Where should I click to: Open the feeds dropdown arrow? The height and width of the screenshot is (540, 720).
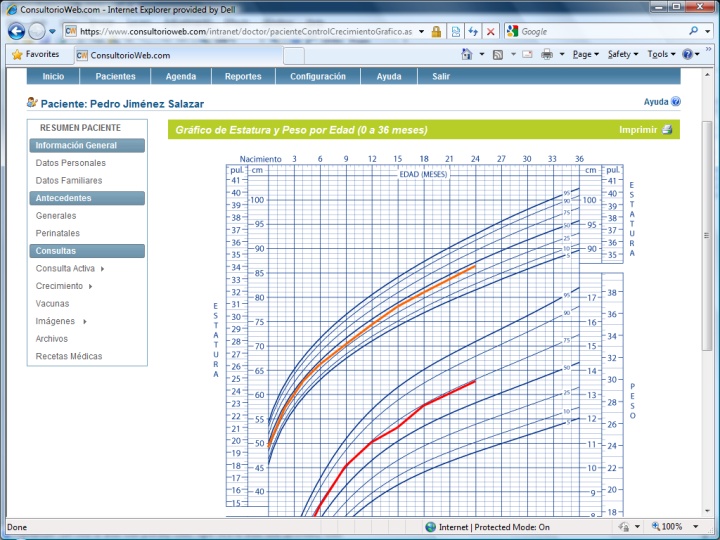[513, 55]
